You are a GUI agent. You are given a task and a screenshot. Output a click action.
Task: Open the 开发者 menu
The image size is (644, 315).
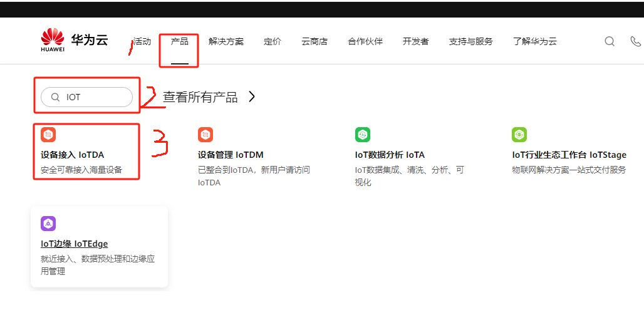click(415, 41)
